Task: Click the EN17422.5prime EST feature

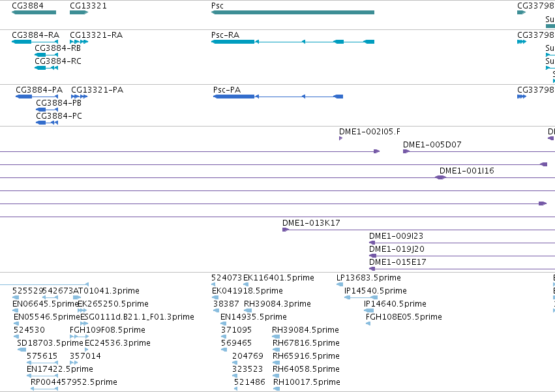Action: point(42,376)
